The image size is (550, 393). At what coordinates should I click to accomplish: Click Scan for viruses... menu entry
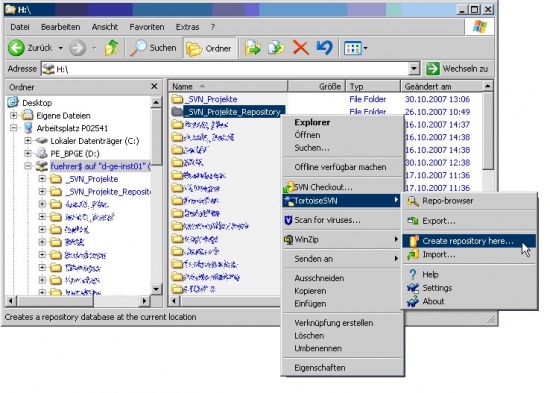pos(327,220)
